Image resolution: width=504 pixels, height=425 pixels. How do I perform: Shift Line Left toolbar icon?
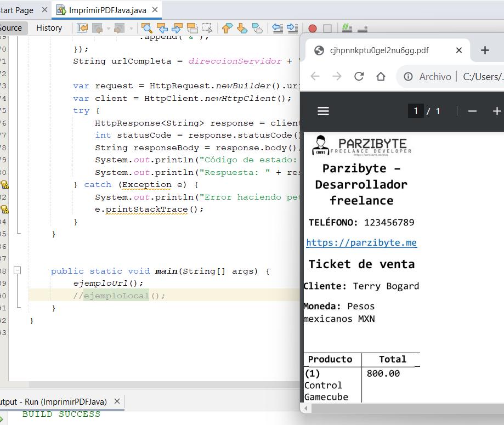pos(278,29)
